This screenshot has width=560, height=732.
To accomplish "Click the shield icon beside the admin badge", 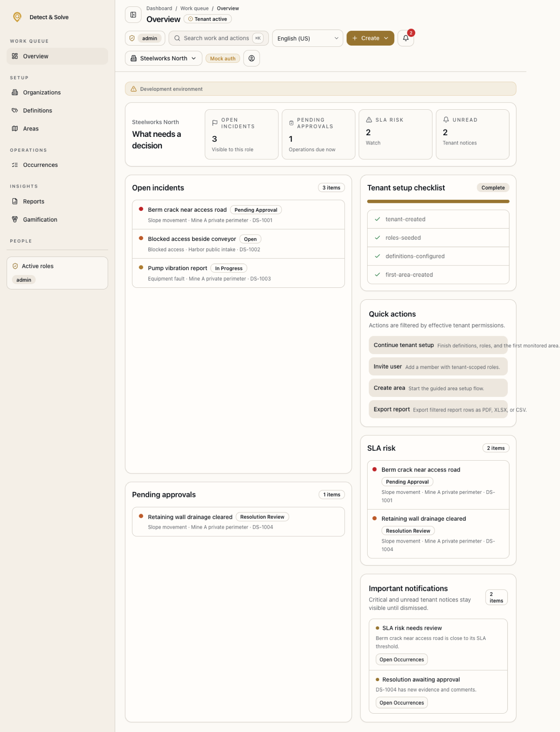I will pos(132,38).
